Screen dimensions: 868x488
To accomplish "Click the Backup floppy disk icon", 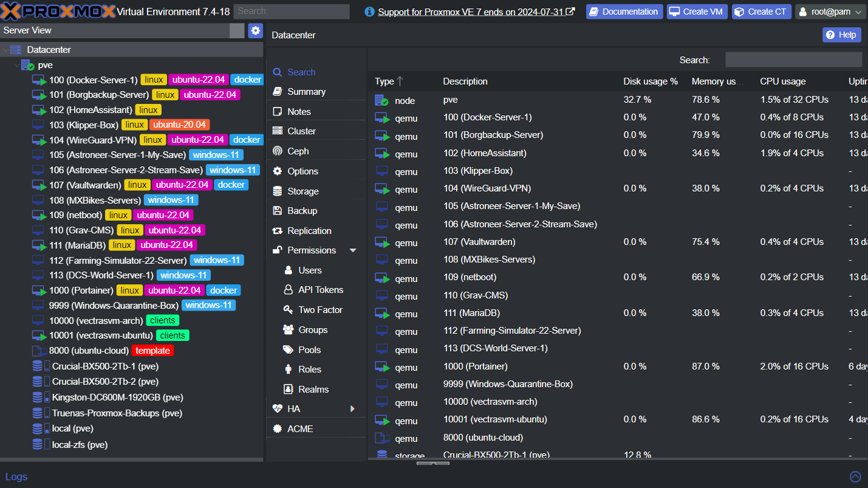I will click(x=278, y=211).
